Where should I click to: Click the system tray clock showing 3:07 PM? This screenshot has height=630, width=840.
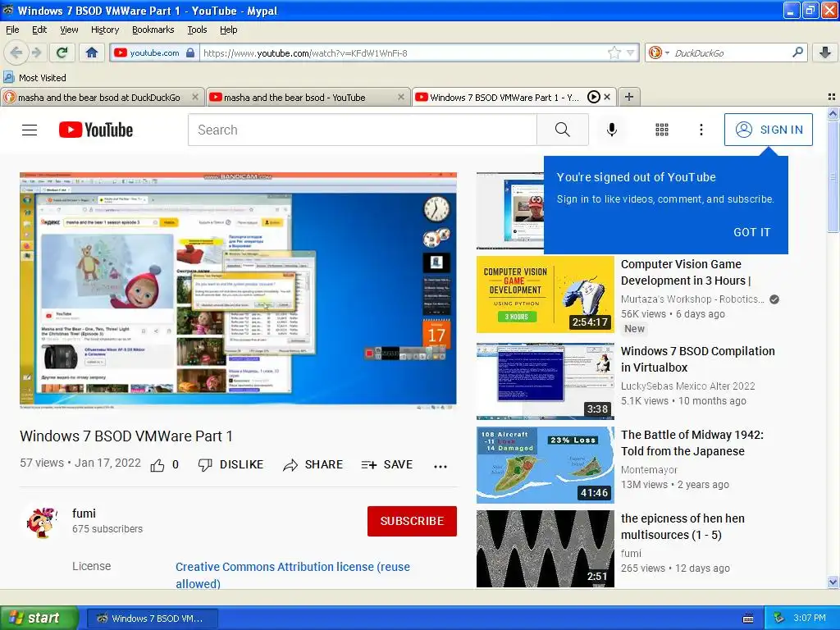[810, 618]
